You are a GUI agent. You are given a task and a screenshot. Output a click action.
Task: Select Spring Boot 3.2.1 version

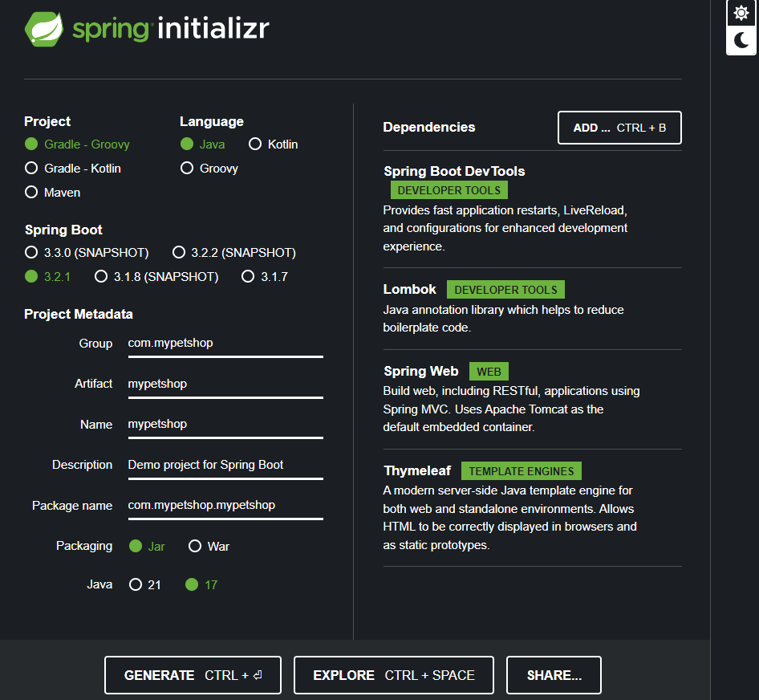(x=48, y=277)
